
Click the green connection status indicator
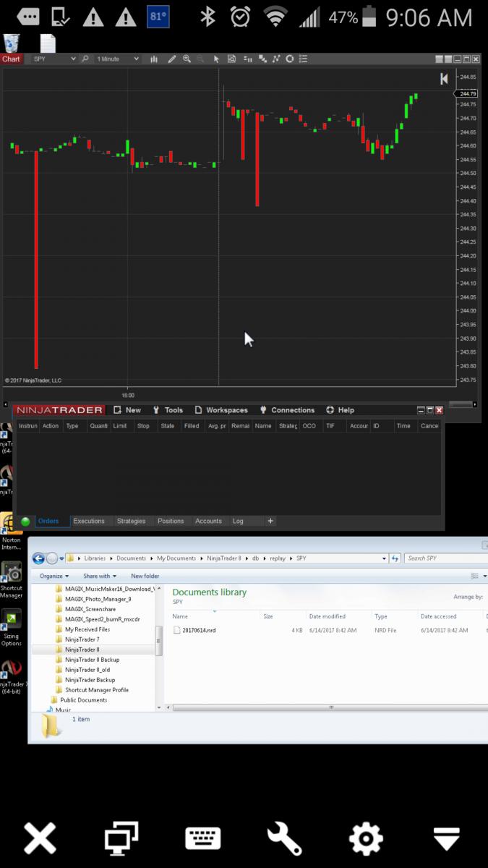[x=25, y=521]
